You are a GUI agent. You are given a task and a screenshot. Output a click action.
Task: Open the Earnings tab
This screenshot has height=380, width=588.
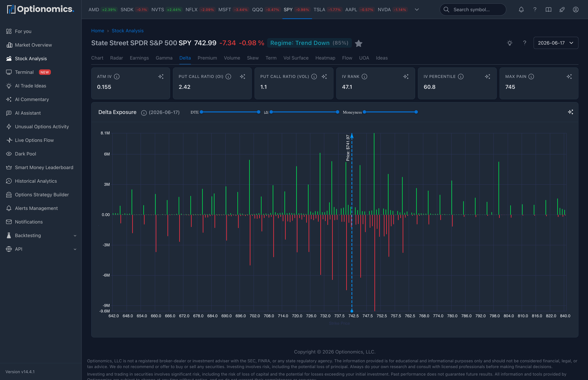(139, 58)
